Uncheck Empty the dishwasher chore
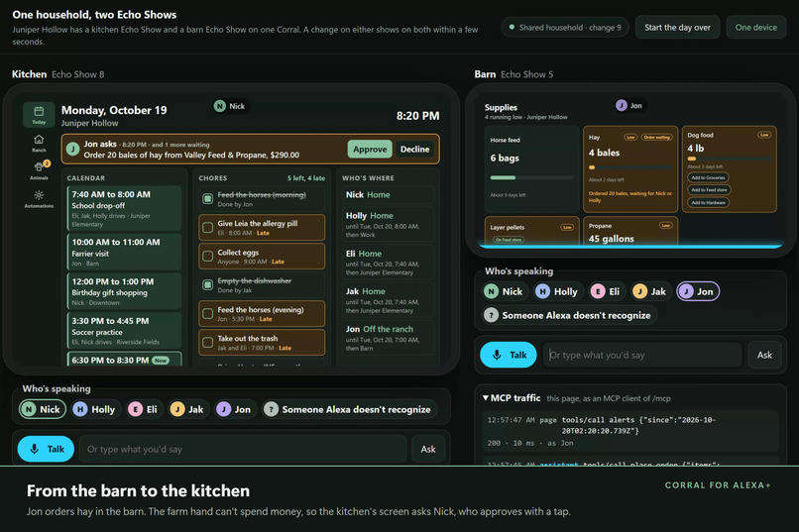799x532 pixels. tap(208, 284)
